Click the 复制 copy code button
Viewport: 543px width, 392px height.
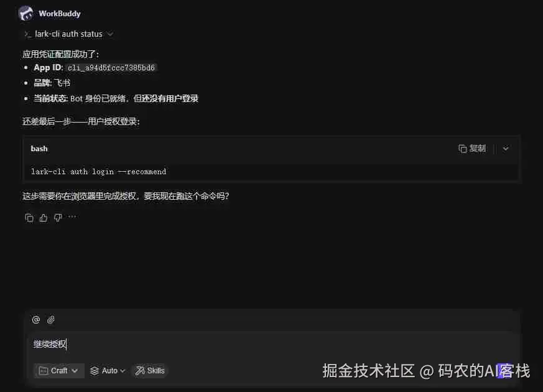472,149
